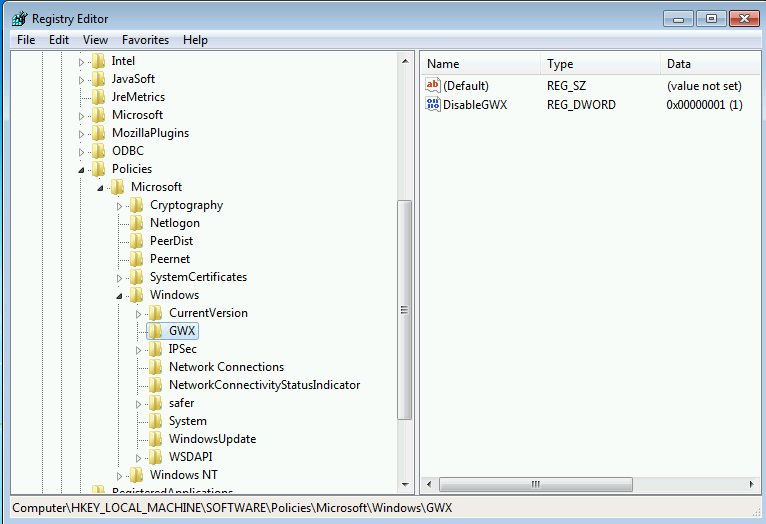Select the GWX folder icon

point(155,331)
